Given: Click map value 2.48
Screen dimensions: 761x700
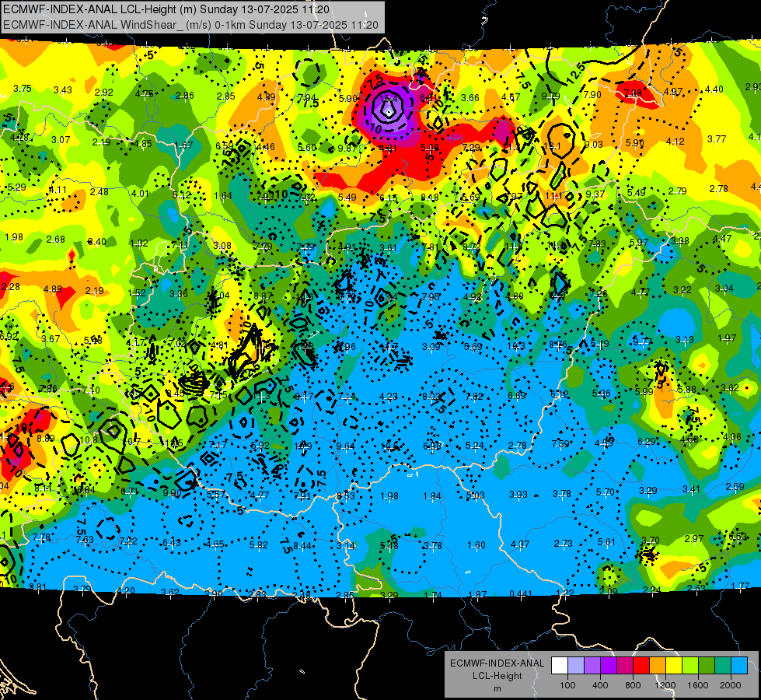Looking at the screenshot, I should (99, 192).
